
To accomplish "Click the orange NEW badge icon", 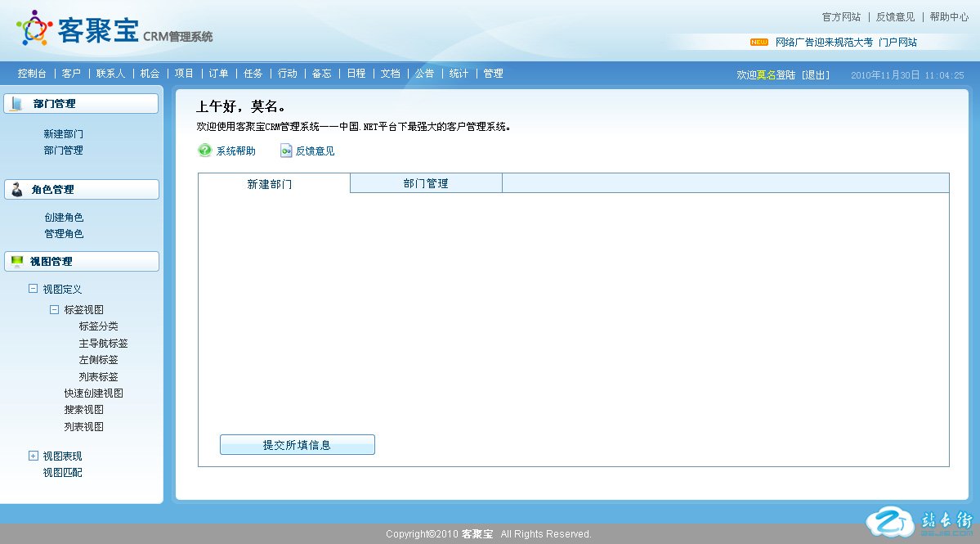I will click(x=758, y=43).
